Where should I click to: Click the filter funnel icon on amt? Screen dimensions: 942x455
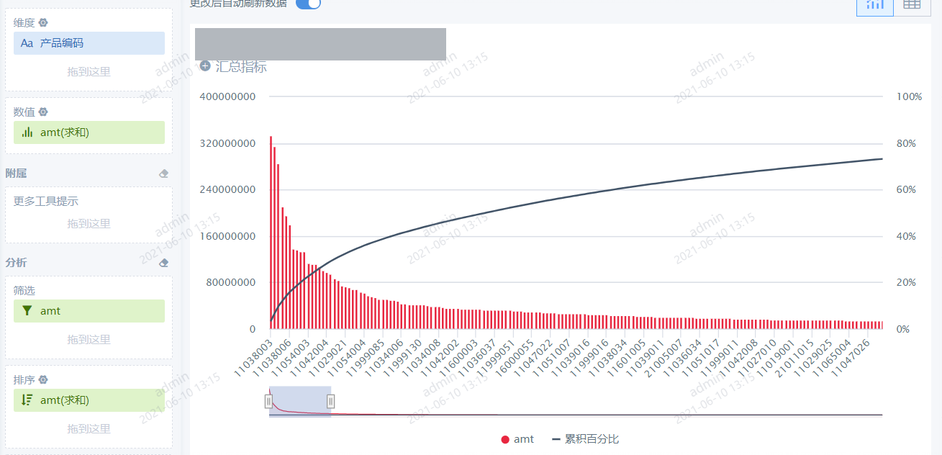(x=27, y=311)
